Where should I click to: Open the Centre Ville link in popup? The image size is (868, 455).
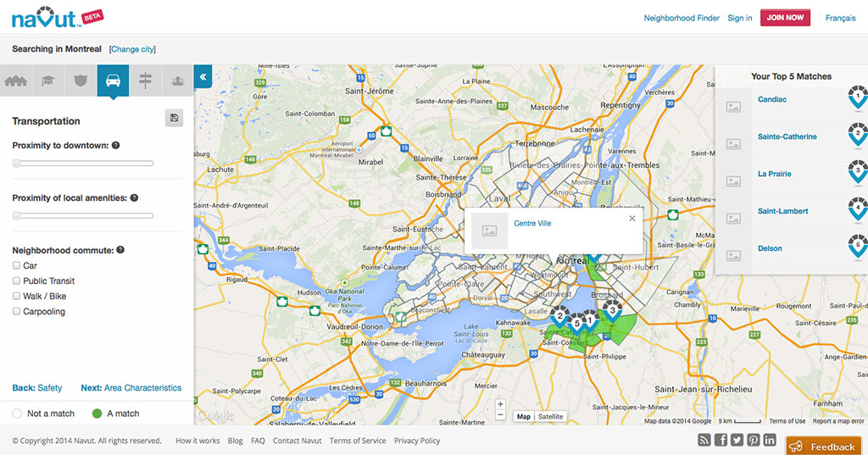tap(532, 224)
